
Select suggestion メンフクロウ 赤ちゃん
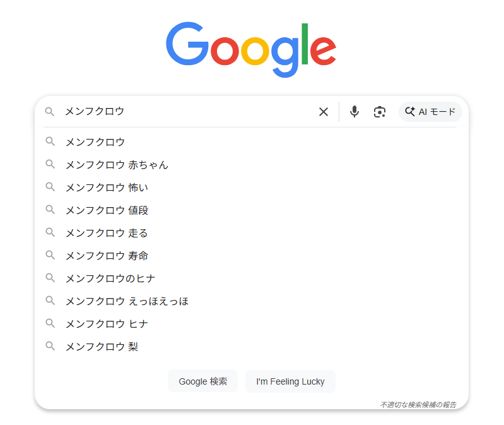pos(117,165)
